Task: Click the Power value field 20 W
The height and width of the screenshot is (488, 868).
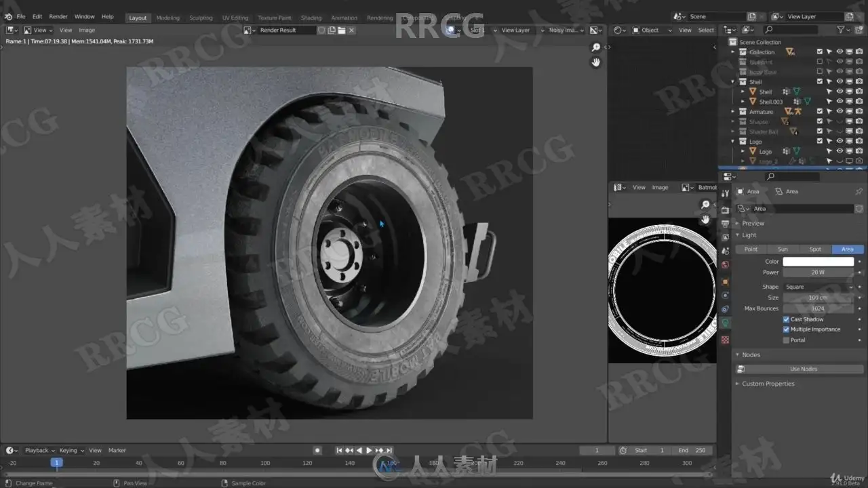Action: (x=818, y=272)
